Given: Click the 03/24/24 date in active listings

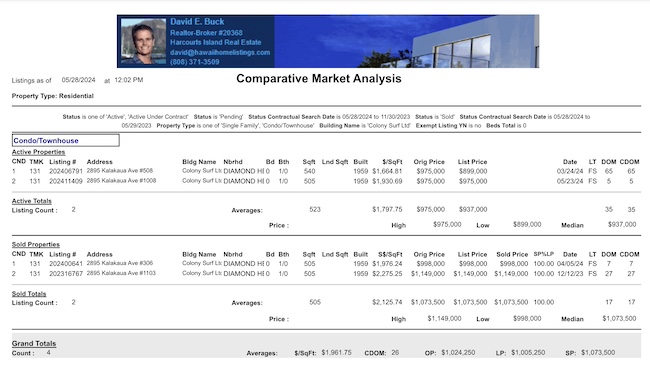Looking at the screenshot, I should tap(570, 171).
